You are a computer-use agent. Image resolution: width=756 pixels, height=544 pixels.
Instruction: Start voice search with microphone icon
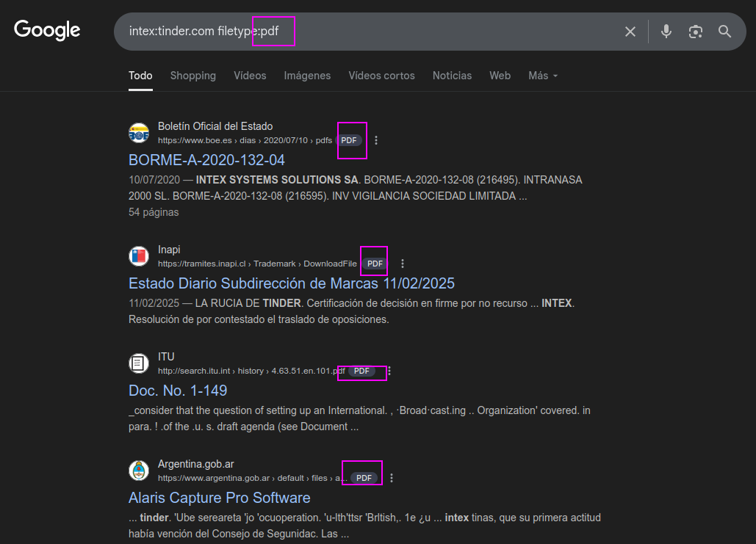[x=666, y=32]
